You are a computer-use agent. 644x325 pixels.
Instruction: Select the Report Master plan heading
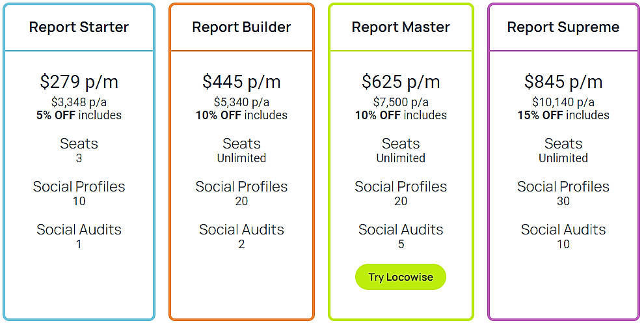tap(401, 27)
